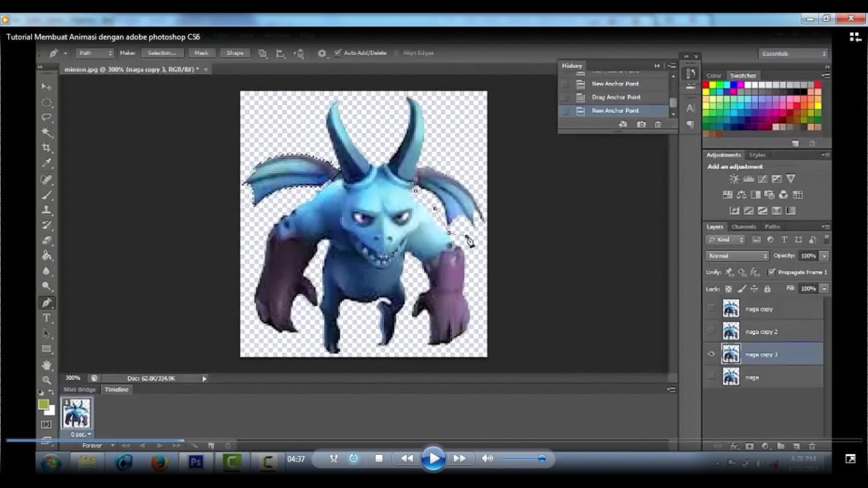Switch to the Swatches tab
868x488 pixels.
743,75
